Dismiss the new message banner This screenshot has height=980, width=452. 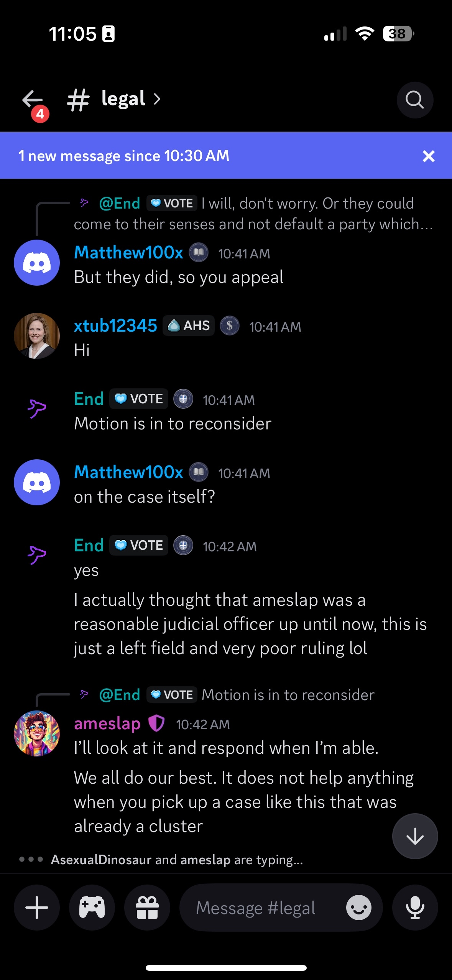pos(428,156)
